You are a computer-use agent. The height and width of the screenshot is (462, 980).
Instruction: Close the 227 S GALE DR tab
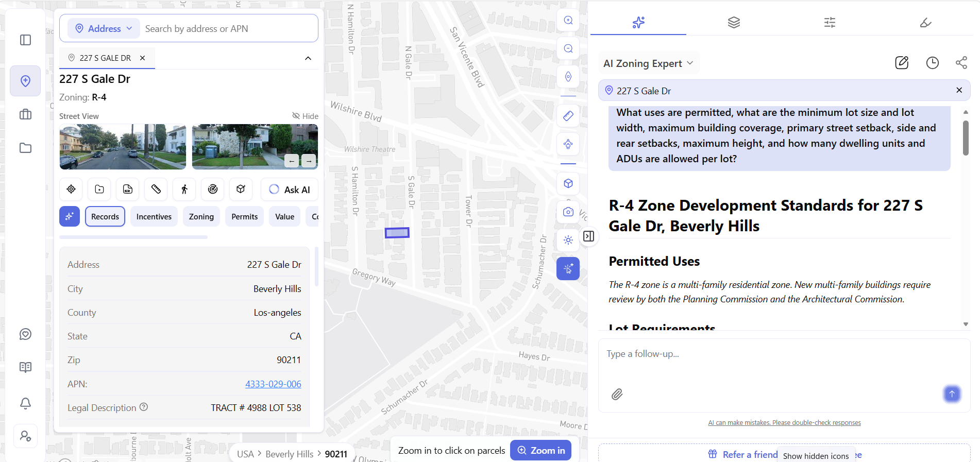click(143, 58)
